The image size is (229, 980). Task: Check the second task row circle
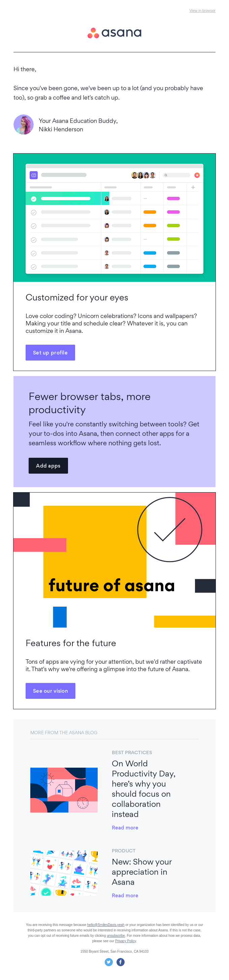tap(33, 212)
